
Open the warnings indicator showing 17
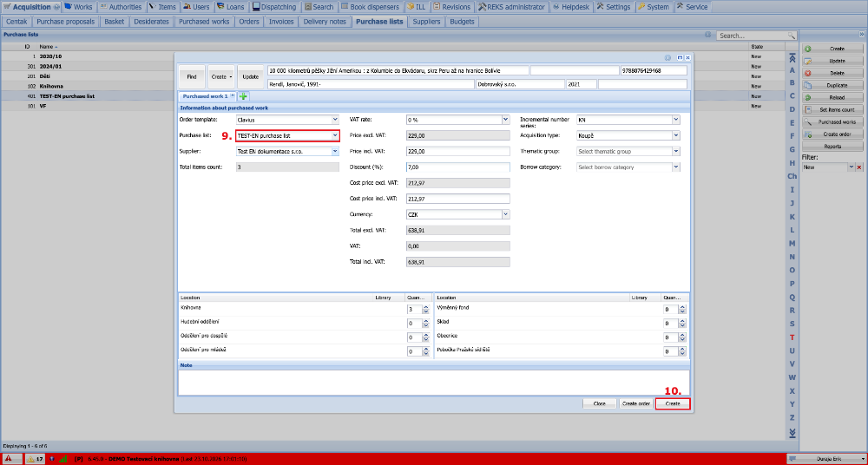(36, 458)
